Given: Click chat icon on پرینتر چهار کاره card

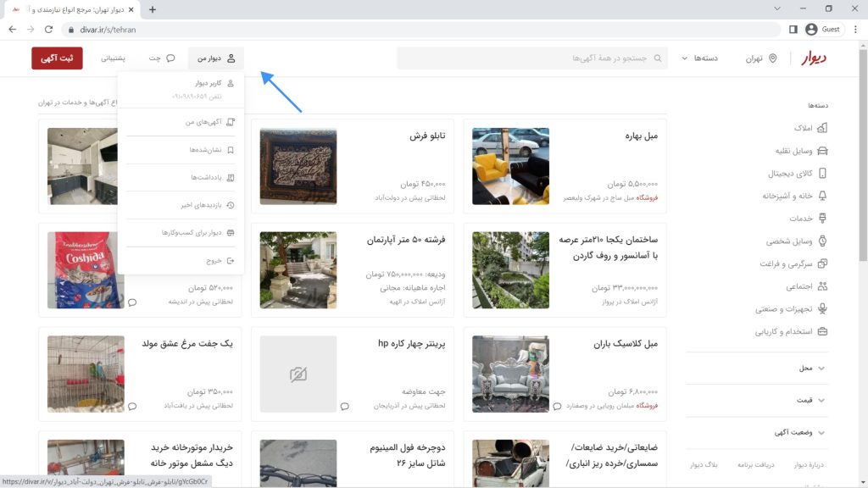Looking at the screenshot, I should coord(344,406).
